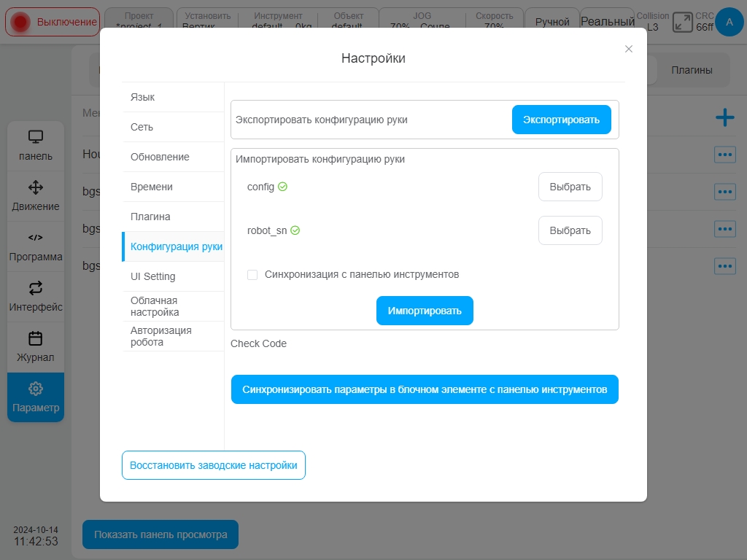Open the Язык settings section

click(173, 97)
